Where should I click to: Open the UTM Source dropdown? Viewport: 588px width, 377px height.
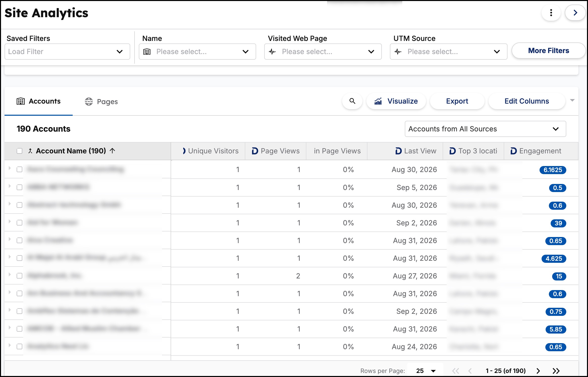[448, 52]
